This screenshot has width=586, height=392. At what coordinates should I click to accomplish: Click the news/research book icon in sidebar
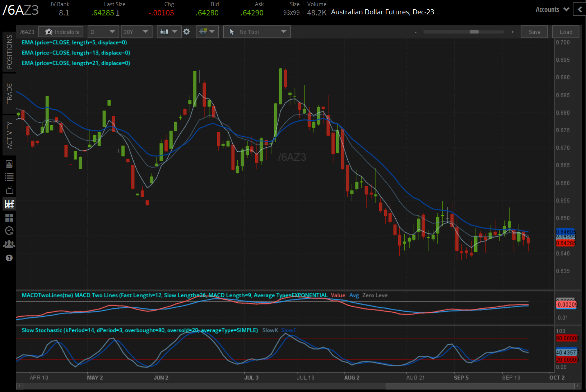pos(9,164)
